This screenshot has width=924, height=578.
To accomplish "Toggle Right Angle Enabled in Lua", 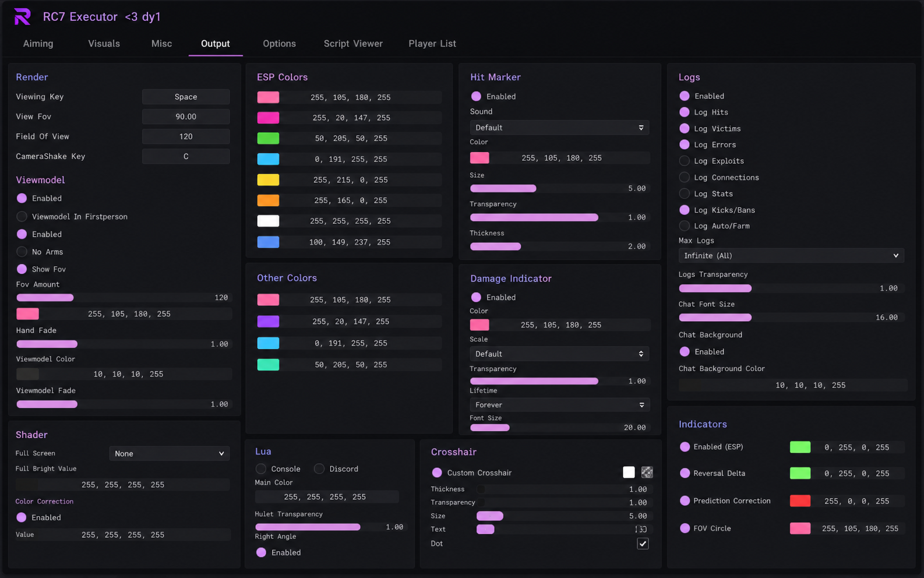I will click(x=261, y=552).
